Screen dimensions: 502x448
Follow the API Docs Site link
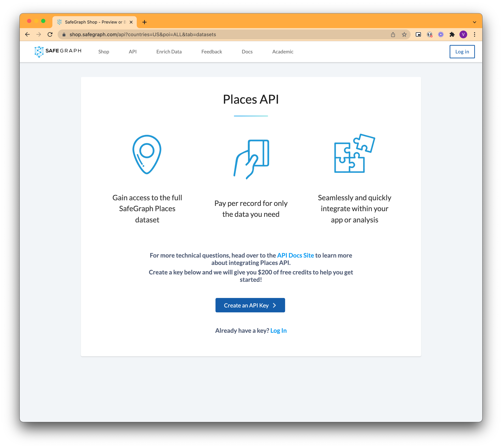click(296, 255)
